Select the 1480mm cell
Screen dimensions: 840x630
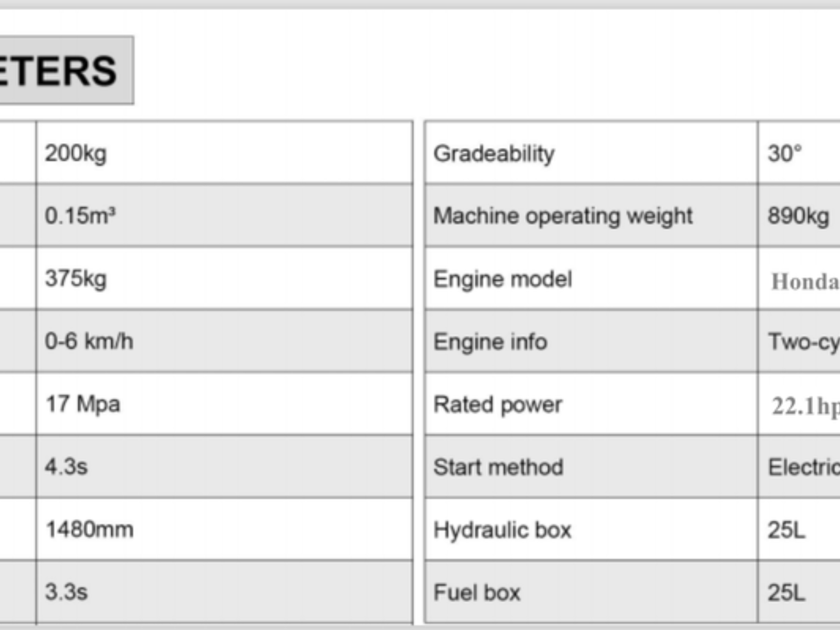(89, 529)
